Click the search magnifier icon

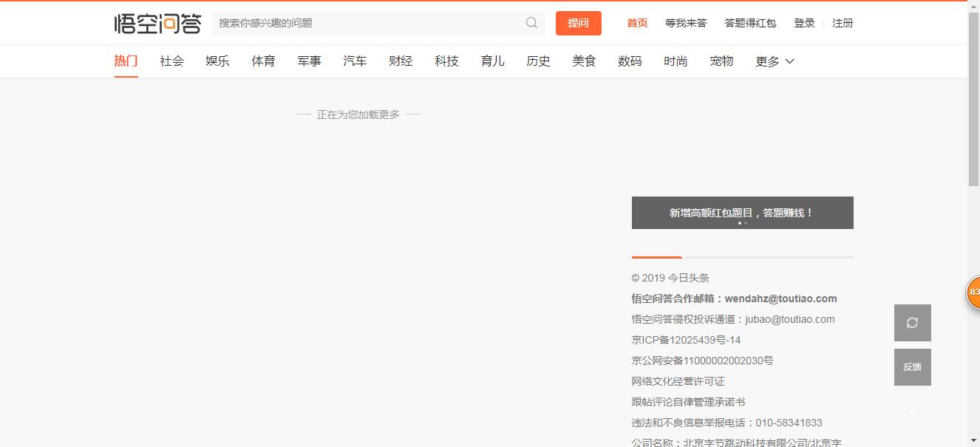(531, 23)
